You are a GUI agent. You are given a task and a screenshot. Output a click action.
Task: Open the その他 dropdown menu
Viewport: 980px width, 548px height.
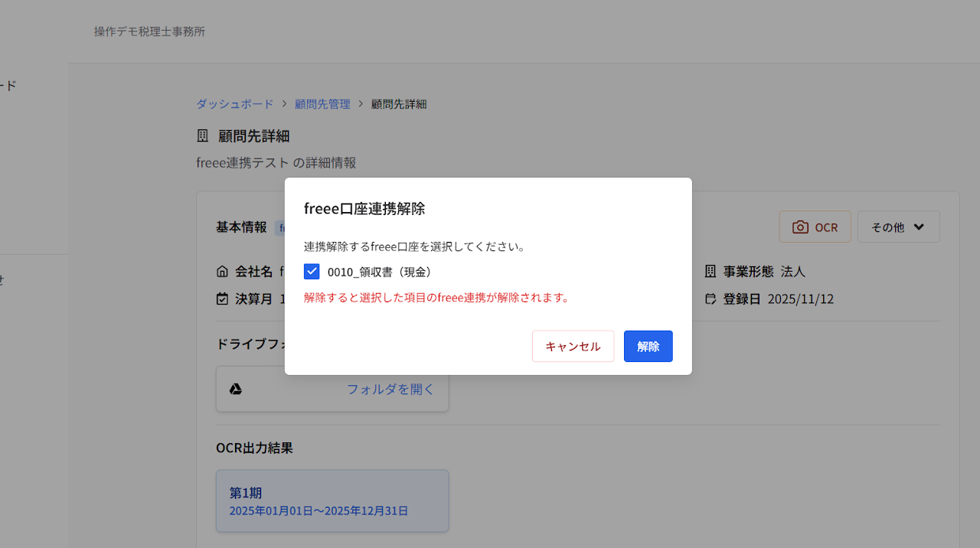coord(898,227)
